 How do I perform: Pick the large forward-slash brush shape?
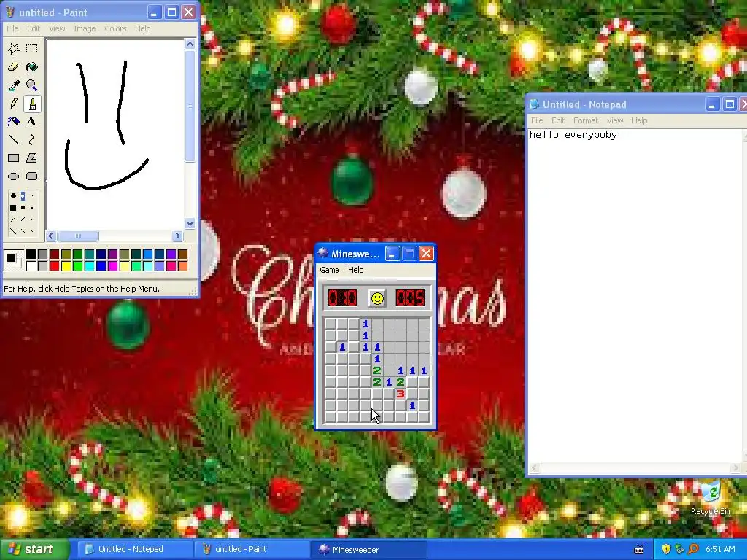tap(13, 219)
